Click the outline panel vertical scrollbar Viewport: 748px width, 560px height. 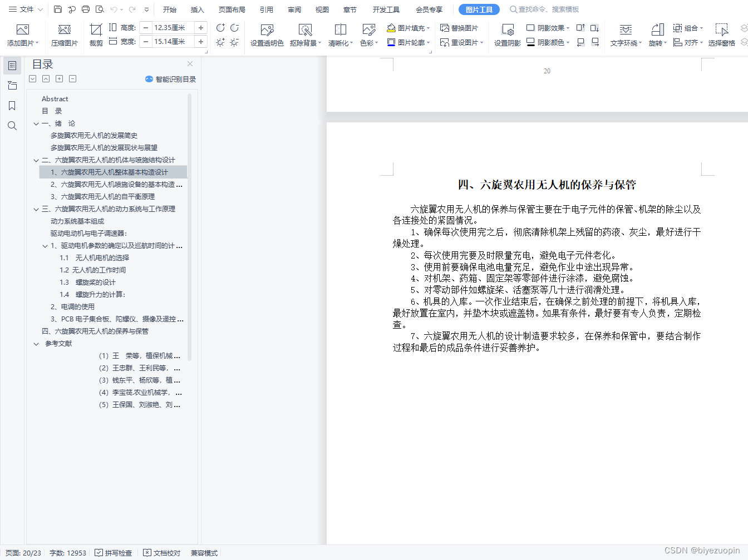click(190, 226)
